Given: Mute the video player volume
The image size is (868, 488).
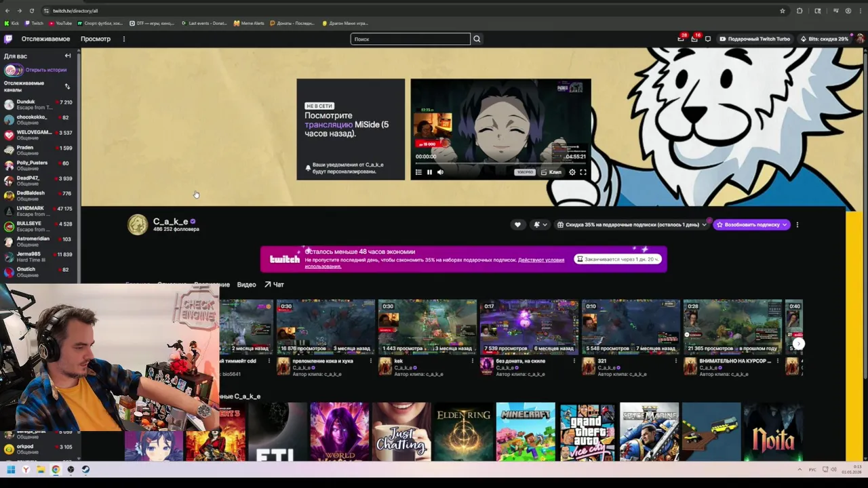Looking at the screenshot, I should (x=440, y=172).
